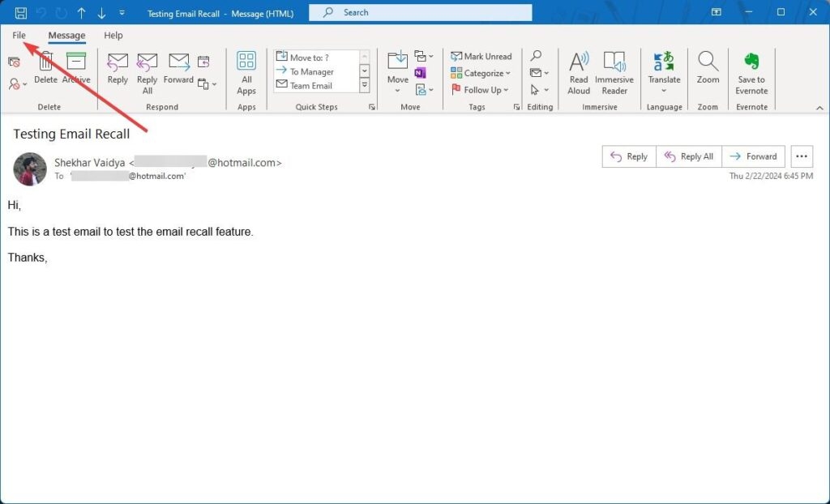This screenshot has width=830, height=504.
Task: Reply with Meeting calendar icon
Action: click(203, 62)
